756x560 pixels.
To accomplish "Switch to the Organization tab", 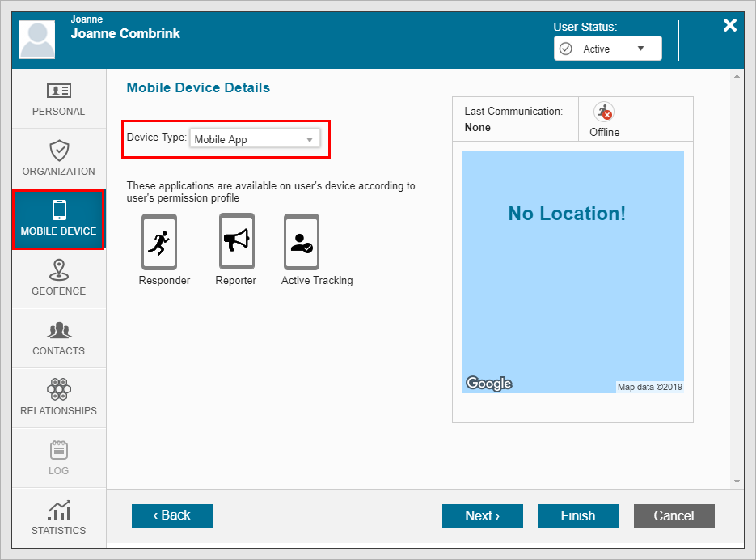I will (x=58, y=159).
